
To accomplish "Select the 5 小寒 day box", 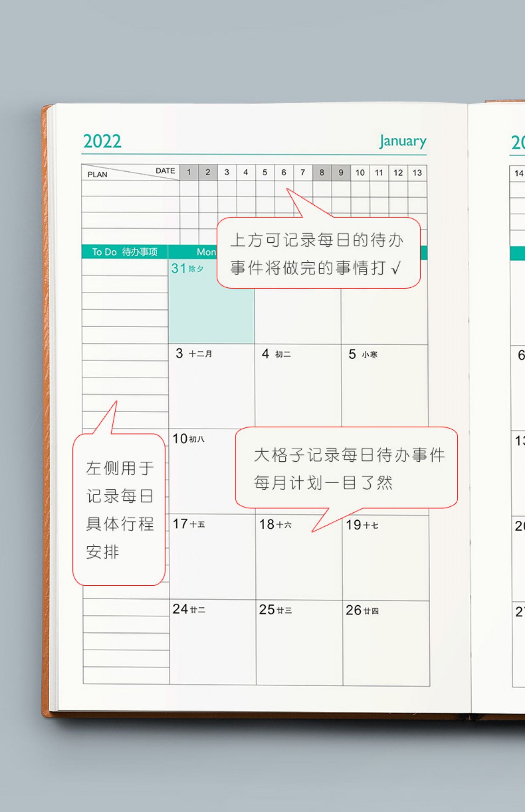I will [x=385, y=386].
